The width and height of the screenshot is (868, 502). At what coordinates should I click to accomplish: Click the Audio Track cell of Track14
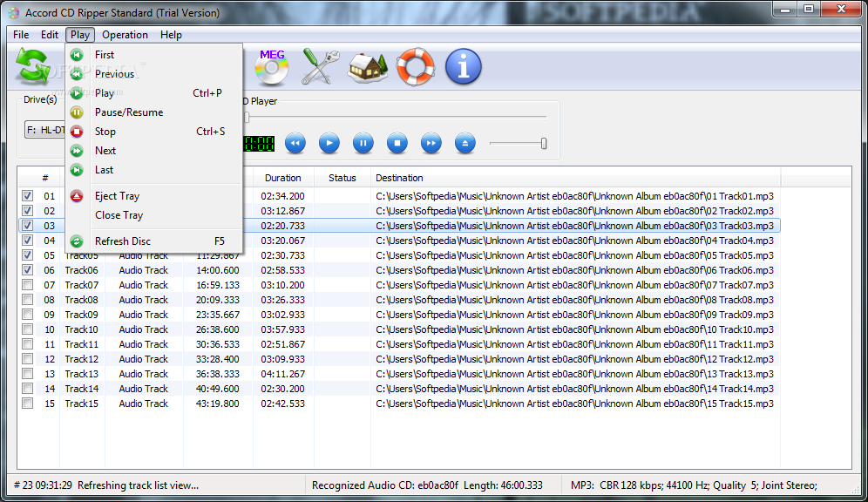[144, 389]
